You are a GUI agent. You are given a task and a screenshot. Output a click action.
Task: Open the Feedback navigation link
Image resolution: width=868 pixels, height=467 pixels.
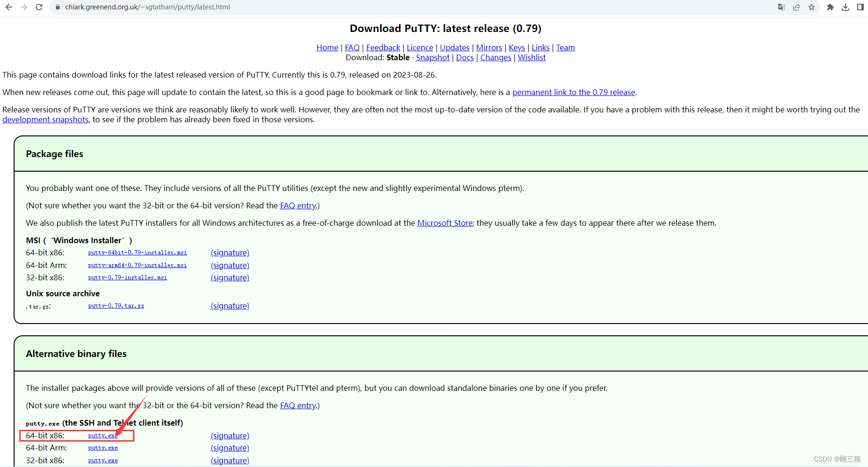coord(383,47)
